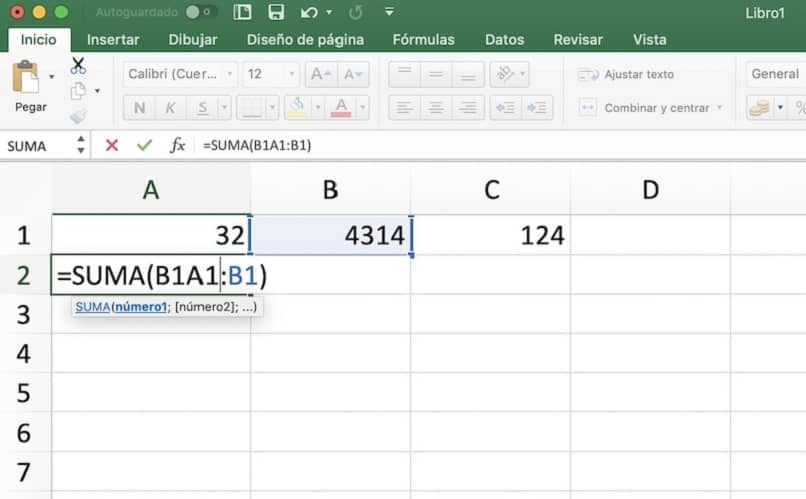Click Combinar y centrar button

coord(645,107)
